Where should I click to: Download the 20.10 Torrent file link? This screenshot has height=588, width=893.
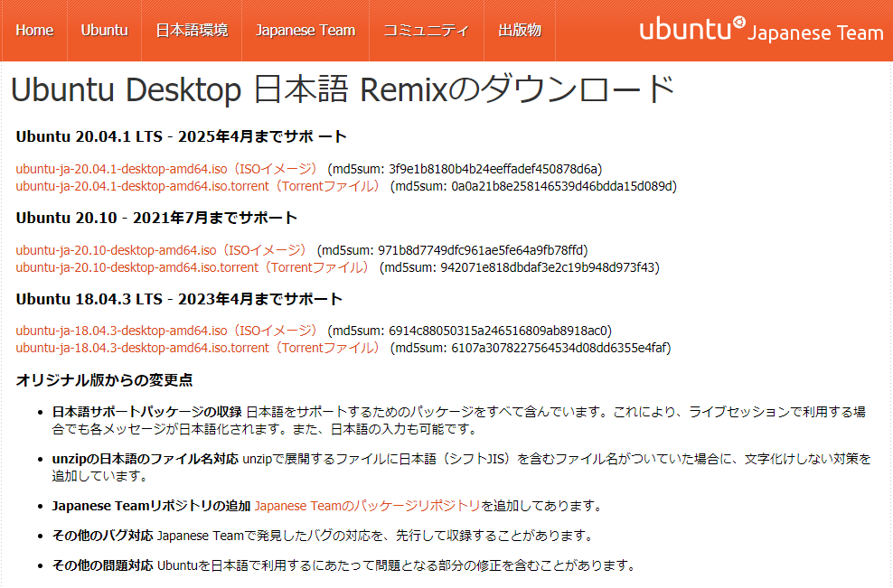193,267
